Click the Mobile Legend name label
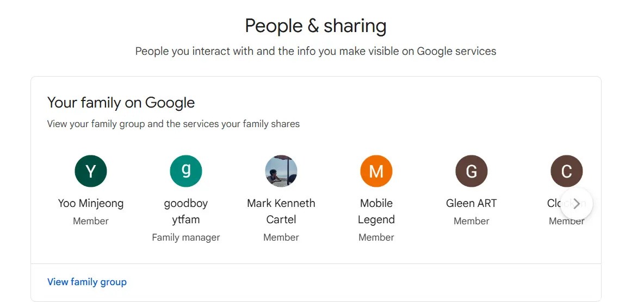 [x=376, y=211]
